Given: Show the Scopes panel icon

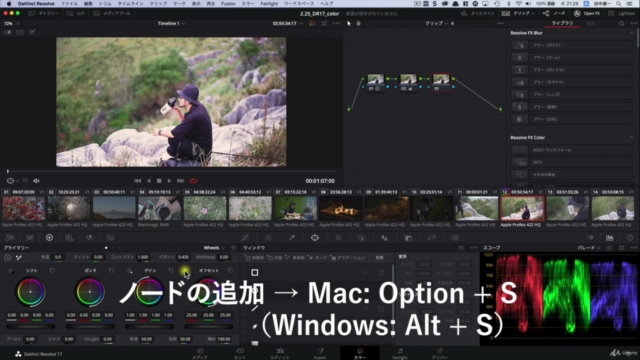Looking at the screenshot, I should click(610, 238).
